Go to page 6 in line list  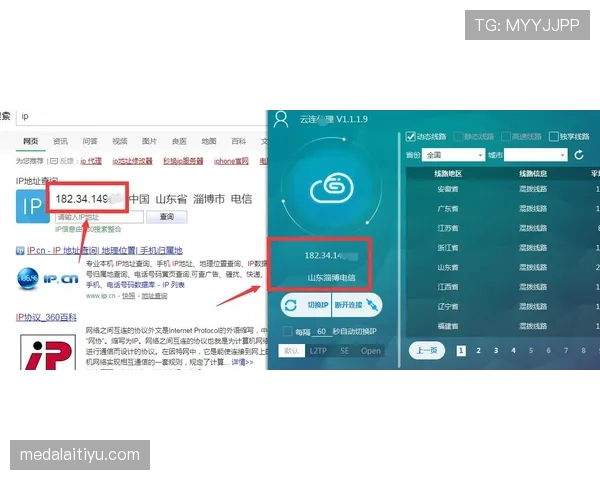click(548, 350)
